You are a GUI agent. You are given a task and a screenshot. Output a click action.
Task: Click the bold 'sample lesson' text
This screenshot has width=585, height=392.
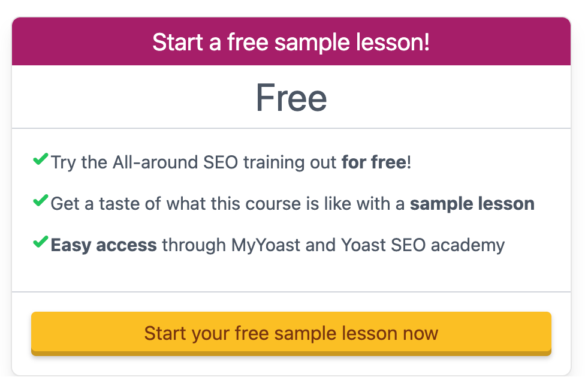(472, 203)
